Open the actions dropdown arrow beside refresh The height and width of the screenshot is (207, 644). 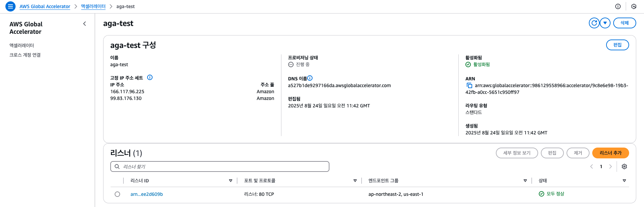click(x=605, y=23)
